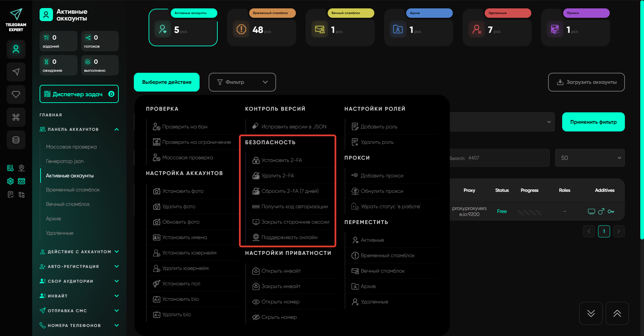Expand the Авто-регистрация sidebar section

tap(116, 267)
